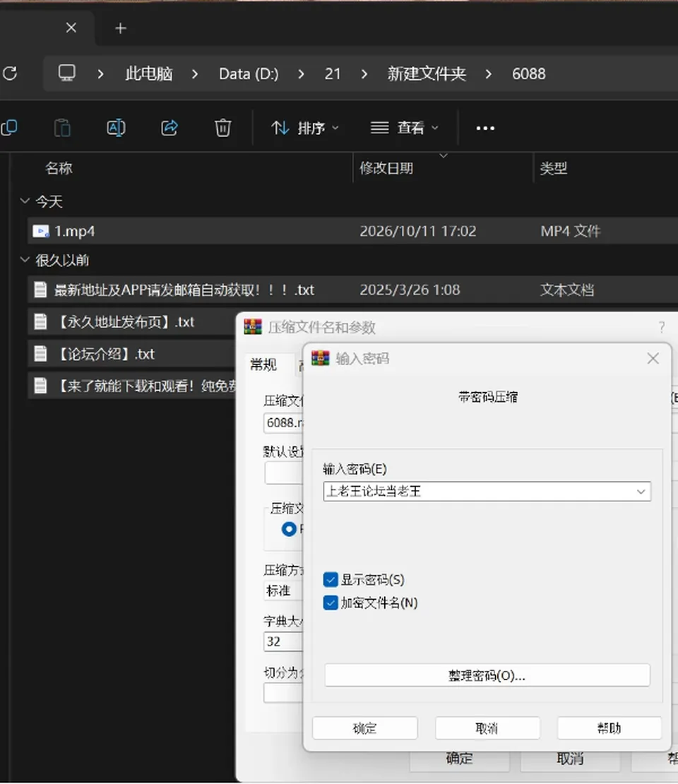Viewport: 678px width, 784px height.
Task: Navigate to 新建文件夹 in the breadcrumb
Action: click(x=427, y=74)
